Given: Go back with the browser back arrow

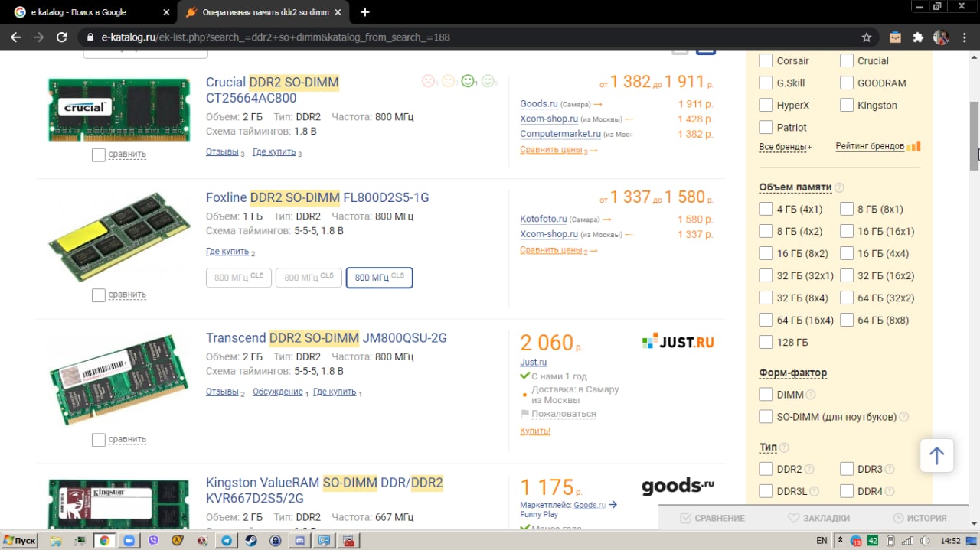Looking at the screenshot, I should (x=16, y=37).
